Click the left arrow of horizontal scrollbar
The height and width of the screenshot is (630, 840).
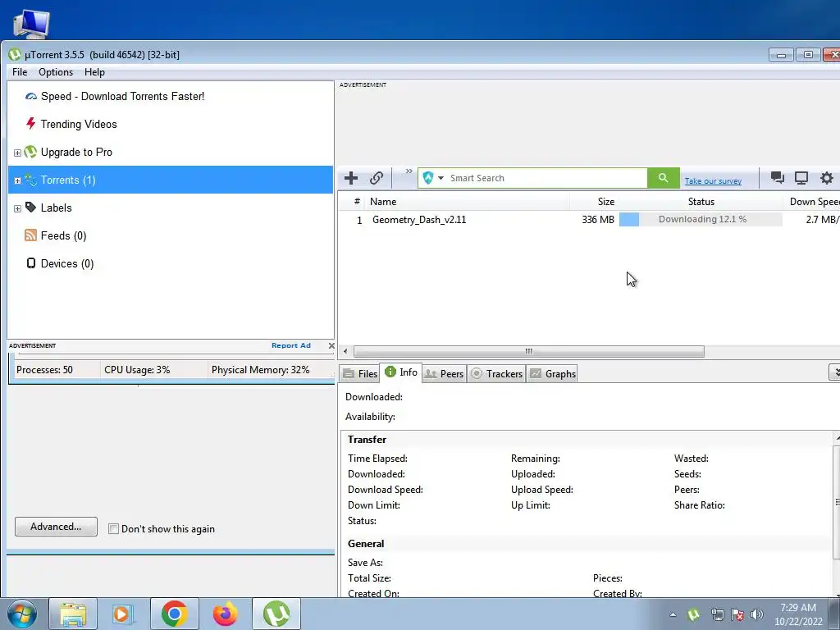click(345, 351)
